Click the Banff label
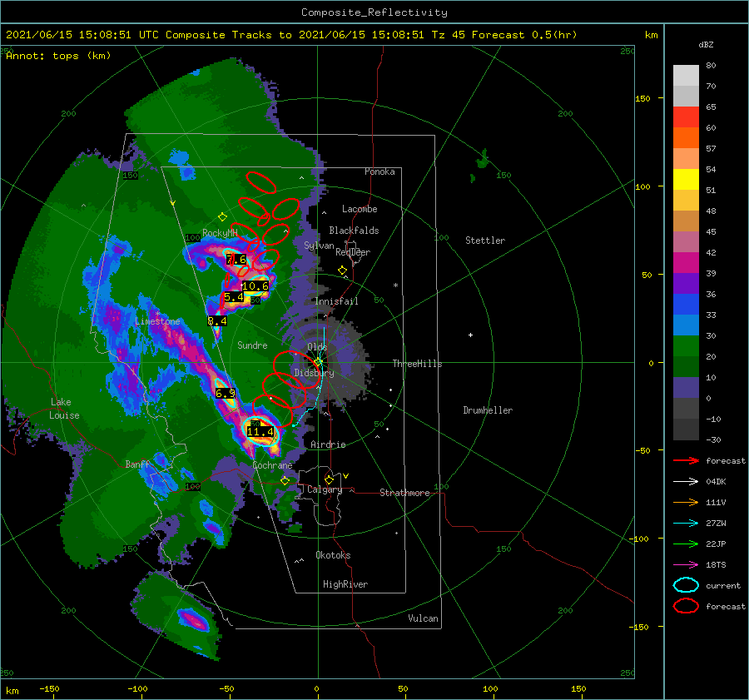 point(137,464)
